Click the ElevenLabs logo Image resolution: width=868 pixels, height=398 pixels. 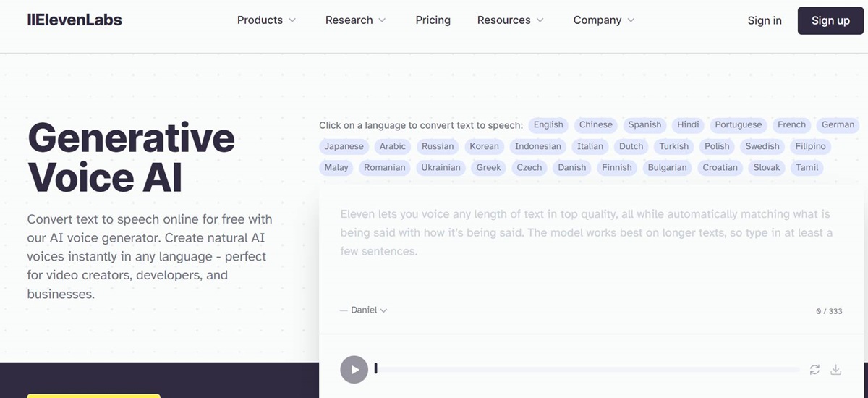[75, 20]
